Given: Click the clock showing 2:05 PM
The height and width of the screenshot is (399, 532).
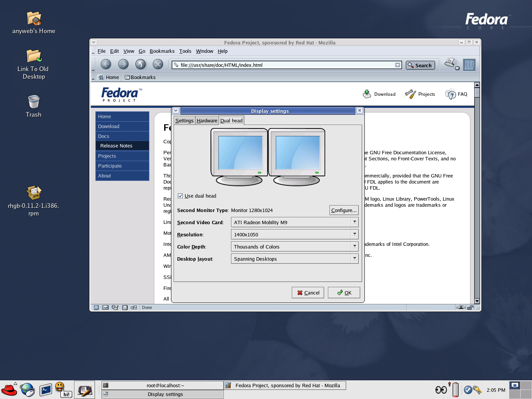Looking at the screenshot, I should (496, 390).
